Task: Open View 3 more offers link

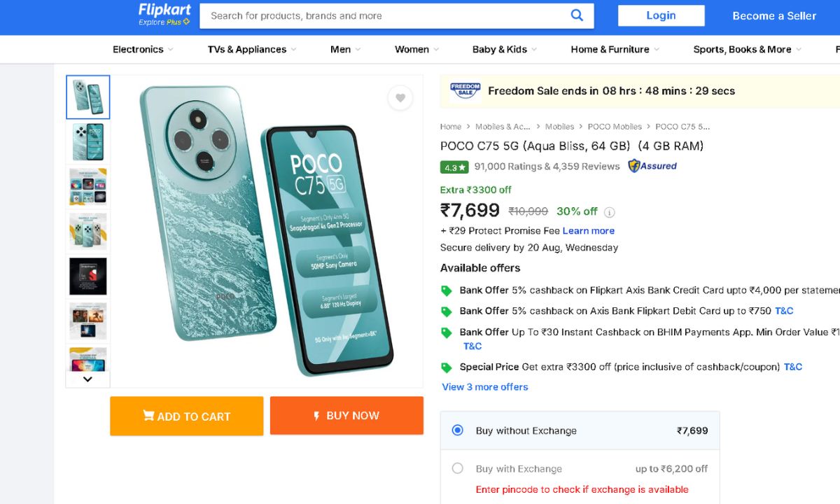Action: coord(485,387)
